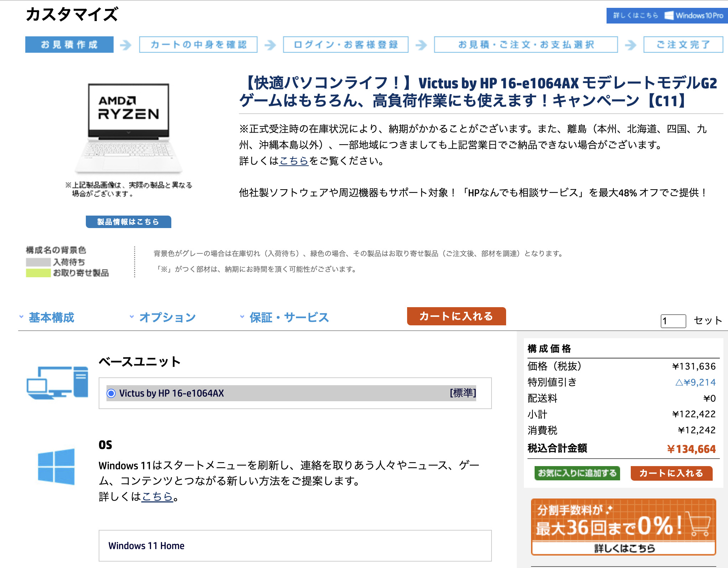Screen dimensions: 728x568
Task: Click the gray 入荷待ち color swatch
Action: [38, 262]
